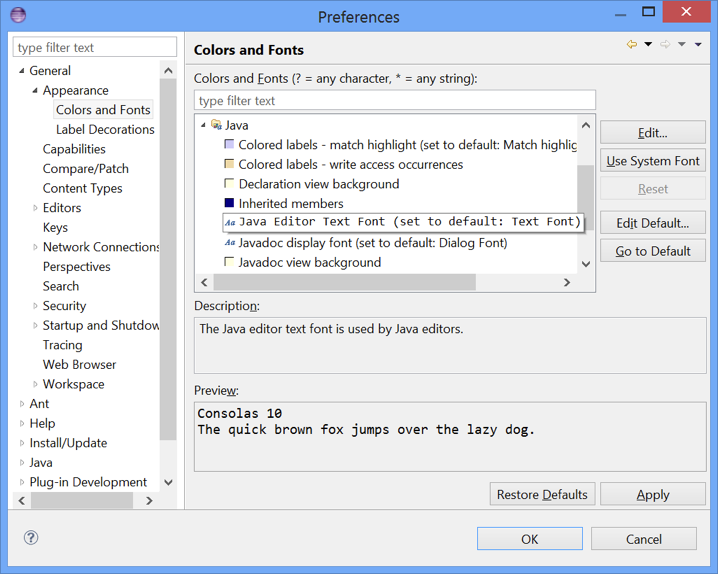Click the forward navigation arrow icon
This screenshot has width=718, height=574.
[665, 45]
